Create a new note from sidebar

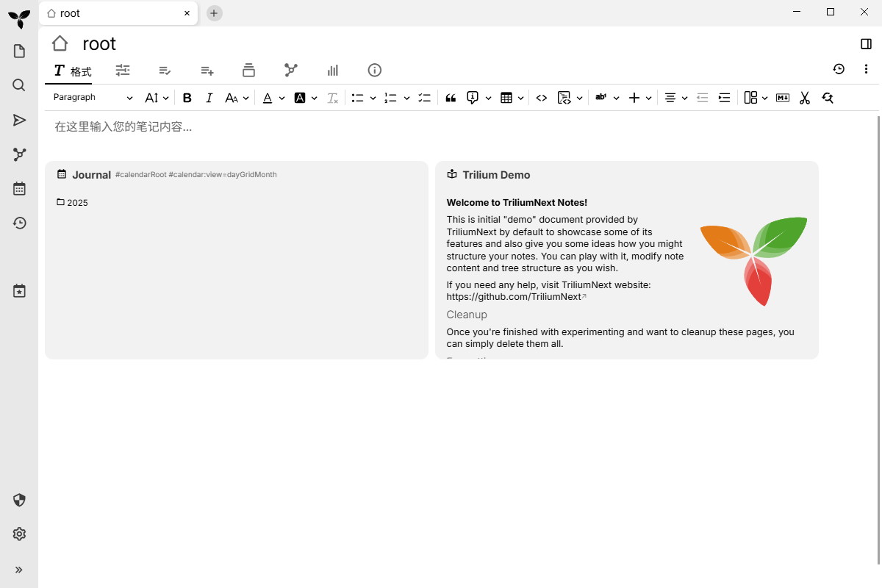pos(19,51)
